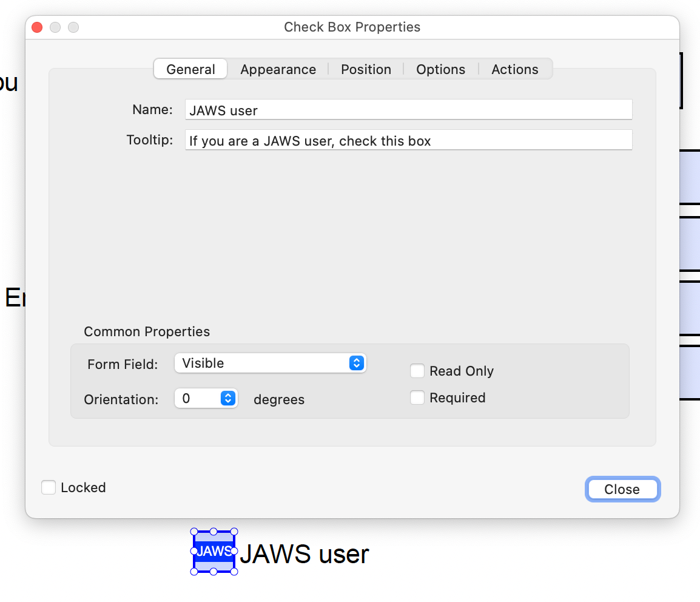Click the Orientation stepper control
700x602 pixels.
[x=228, y=399]
